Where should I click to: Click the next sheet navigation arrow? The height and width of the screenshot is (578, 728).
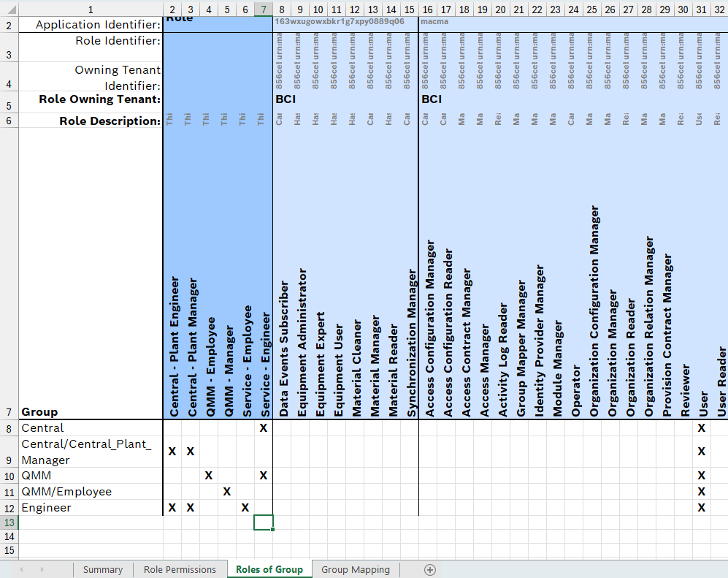point(42,570)
